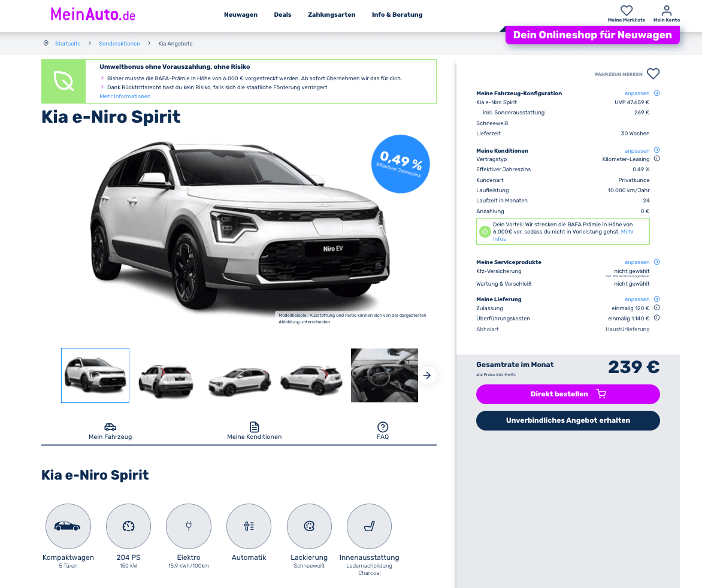Select the left side-profile car thumbnail
The height and width of the screenshot is (588, 702).
point(240,380)
